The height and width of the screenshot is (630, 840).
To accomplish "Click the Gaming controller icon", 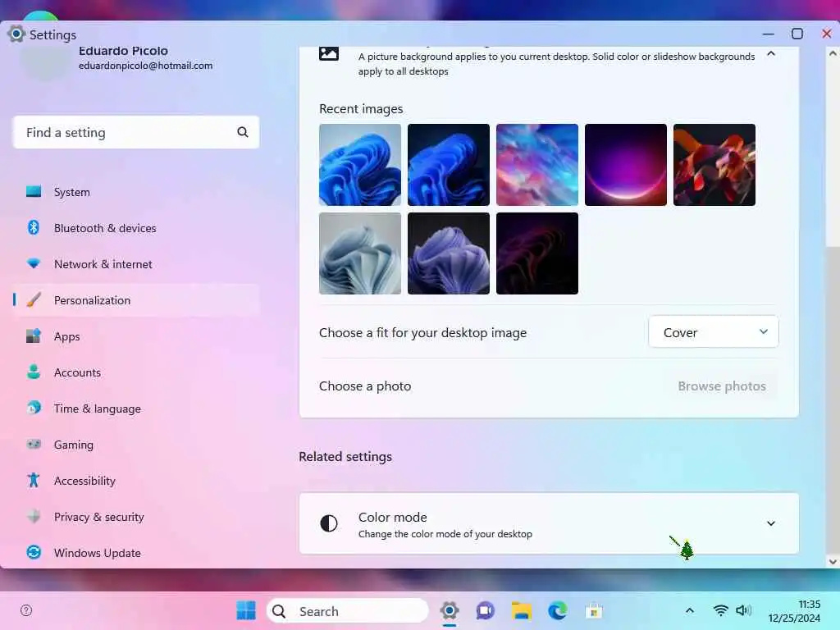I will [x=33, y=444].
